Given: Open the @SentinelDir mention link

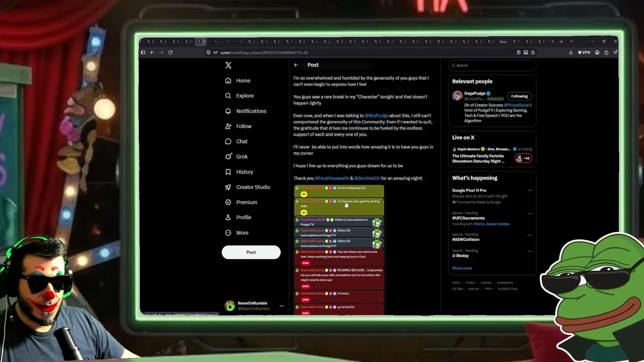Looking at the screenshot, I should pos(367,178).
